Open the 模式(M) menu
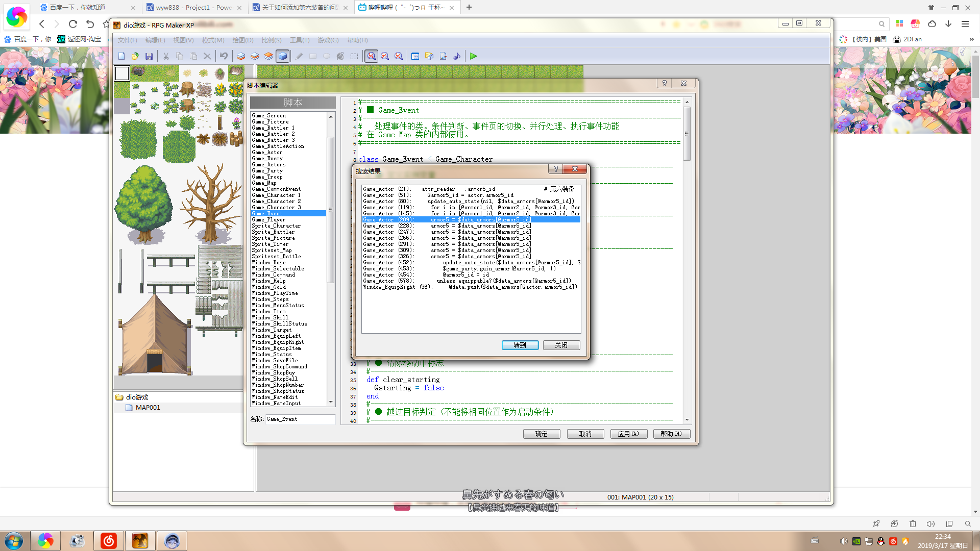This screenshot has width=980, height=551. tap(213, 40)
